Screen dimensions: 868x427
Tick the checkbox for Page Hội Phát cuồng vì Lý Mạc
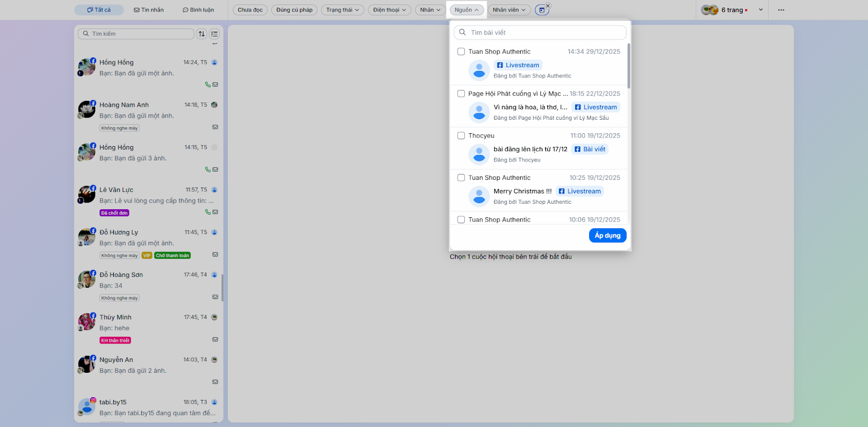[x=461, y=94]
